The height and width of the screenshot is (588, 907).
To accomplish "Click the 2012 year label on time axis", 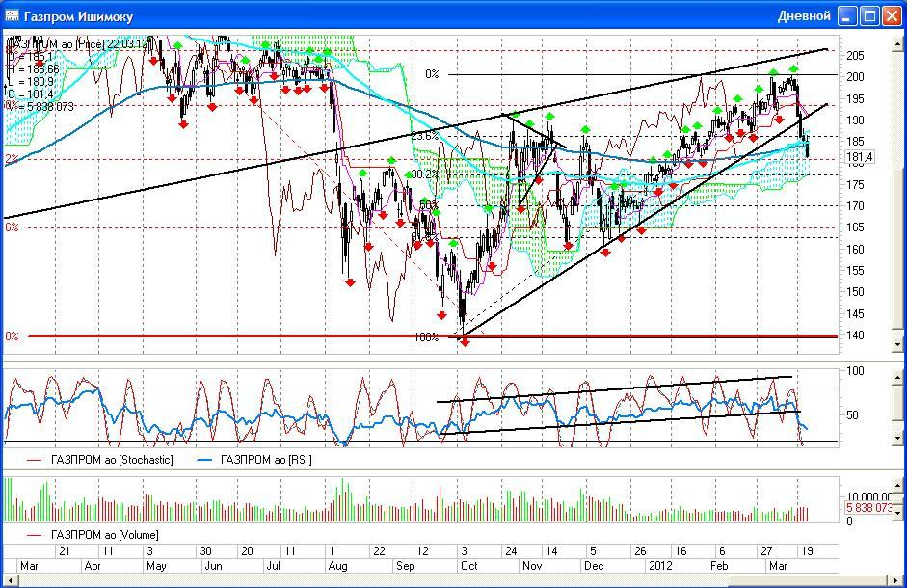I will [x=660, y=566].
